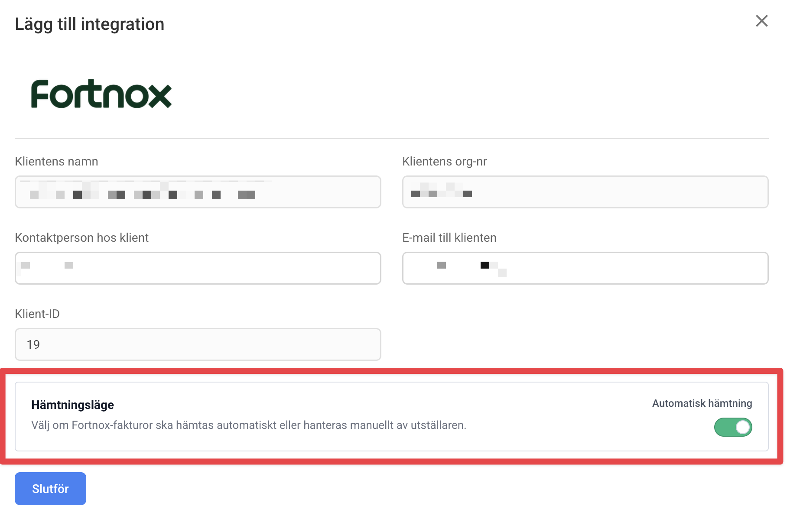Click the 'Klientens namn' label
Viewport: 787px width, 532px height.
coord(56,162)
